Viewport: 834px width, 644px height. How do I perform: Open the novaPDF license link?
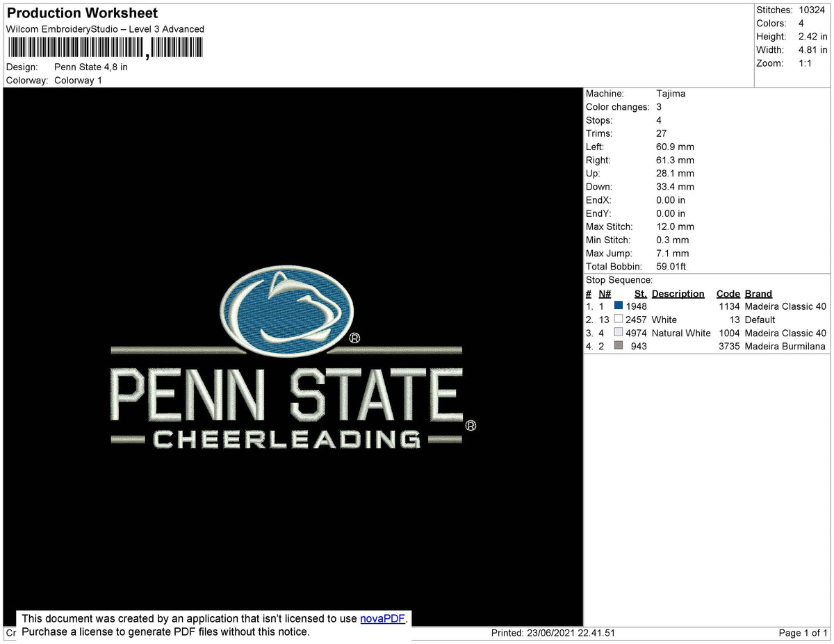[382, 618]
